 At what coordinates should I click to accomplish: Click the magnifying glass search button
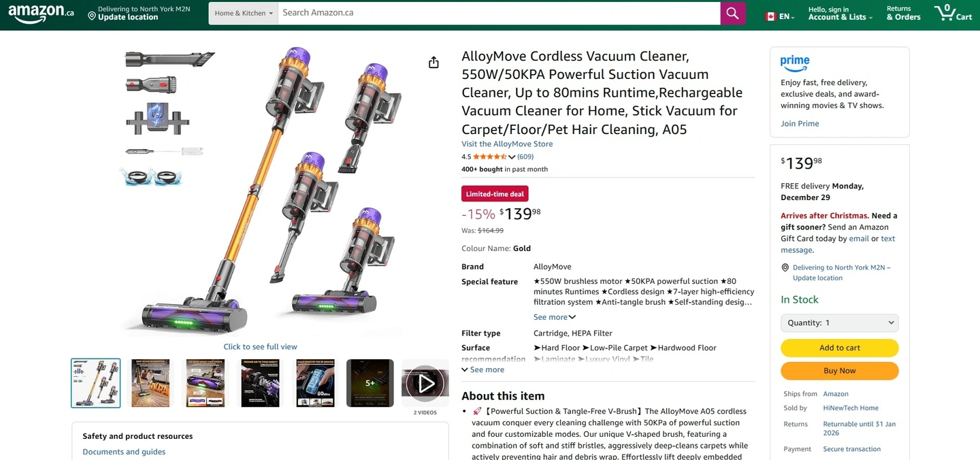pyautogui.click(x=732, y=14)
